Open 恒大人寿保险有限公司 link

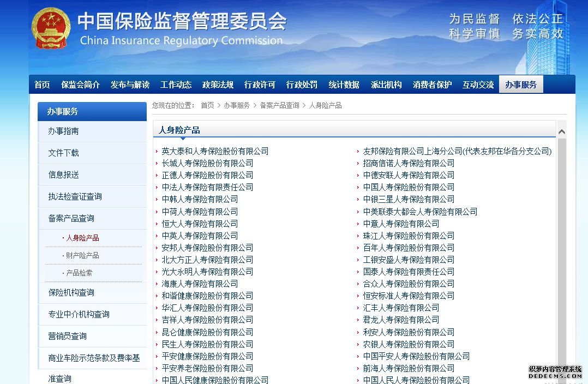click(200, 224)
